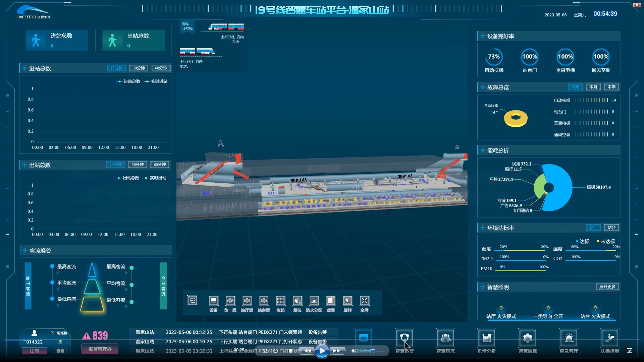The height and width of the screenshot is (362, 644).
Task: Click the 旋转 rotate model icon
Action: [x=347, y=301]
